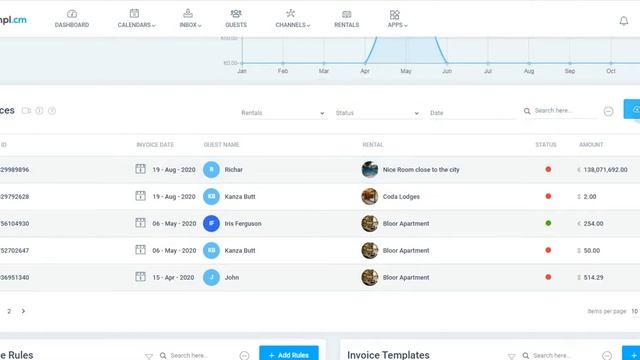This screenshot has height=360, width=640.
Task: Click Richar's guest avatar
Action: click(211, 169)
